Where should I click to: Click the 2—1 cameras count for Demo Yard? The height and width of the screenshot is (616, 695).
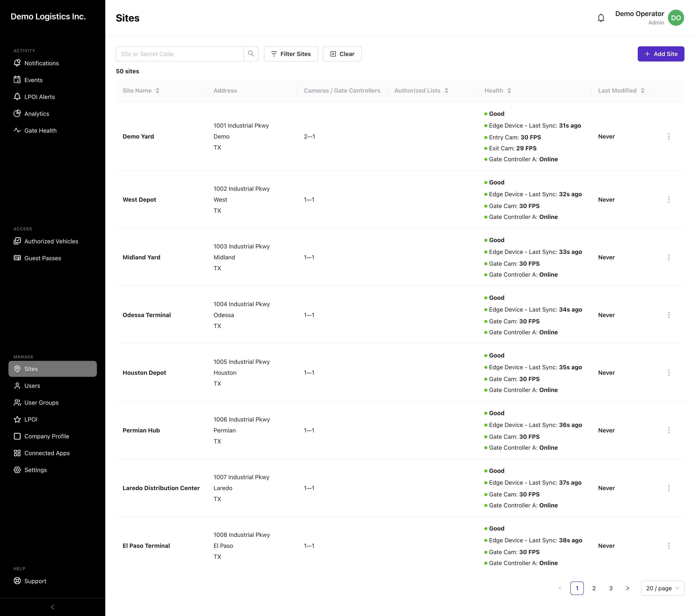click(309, 136)
